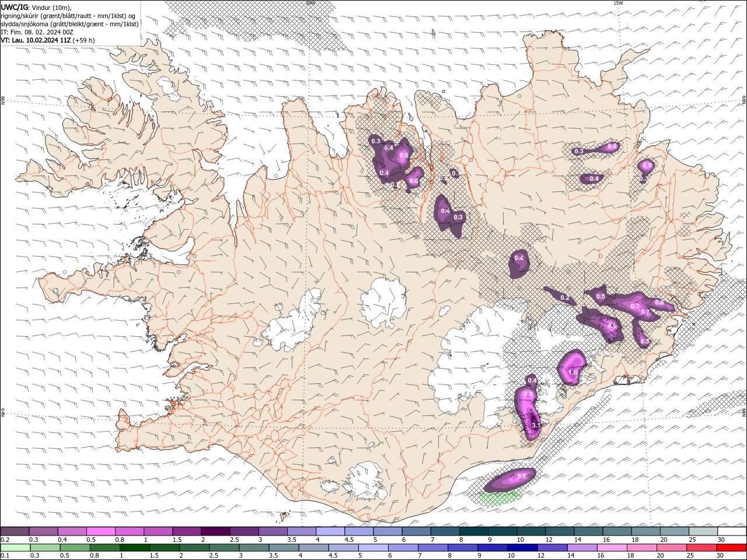This screenshot has height=560, width=747.
Task: Pick the lower green swatch starting at 0.5
Action: point(75,548)
